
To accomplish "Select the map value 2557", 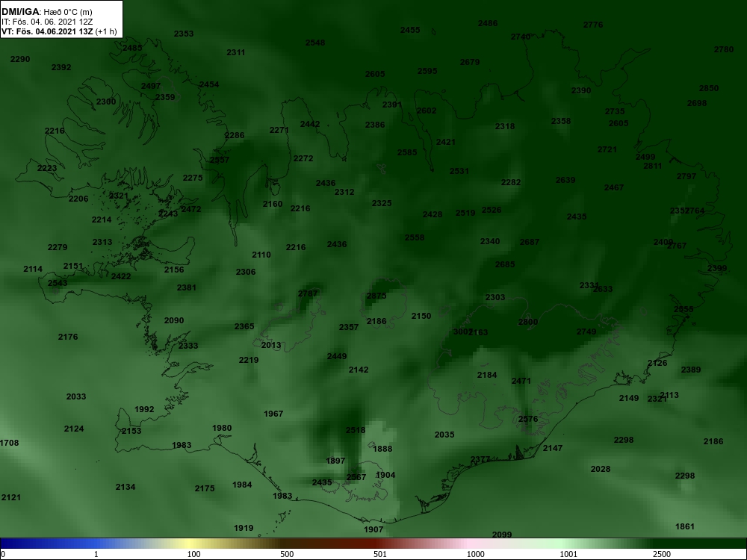I will pos(219,160).
